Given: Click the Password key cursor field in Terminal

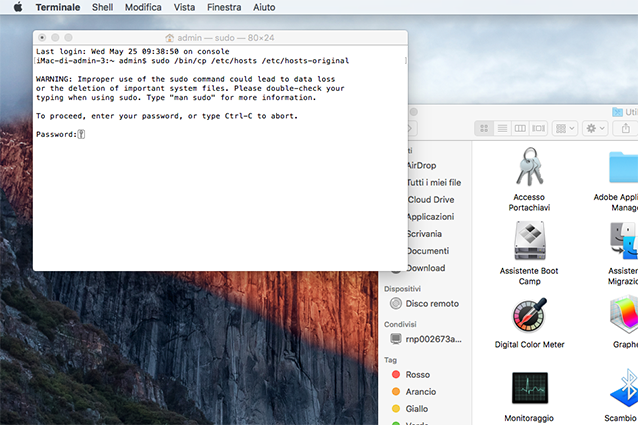Looking at the screenshot, I should click(x=81, y=134).
